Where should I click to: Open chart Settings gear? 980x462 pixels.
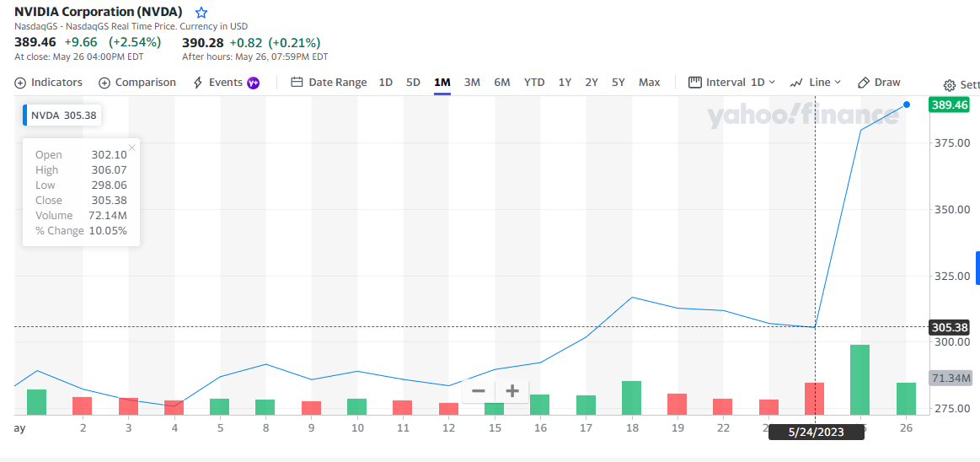(950, 85)
